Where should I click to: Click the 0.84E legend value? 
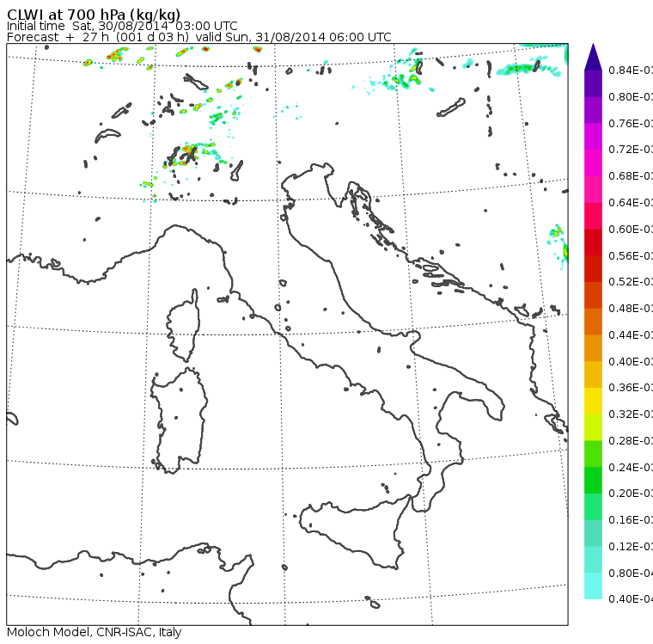(631, 70)
